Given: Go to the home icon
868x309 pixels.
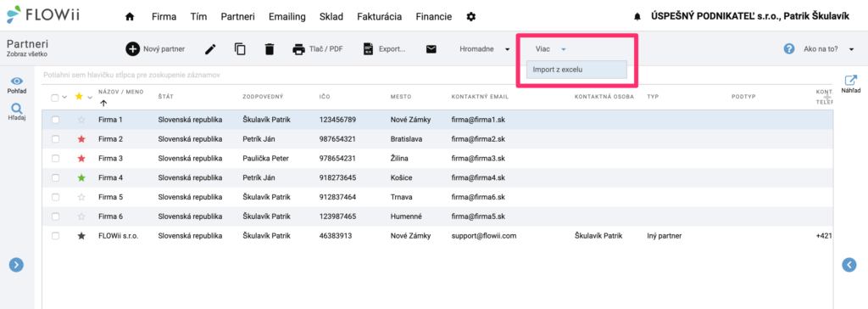Looking at the screenshot, I should (130, 17).
